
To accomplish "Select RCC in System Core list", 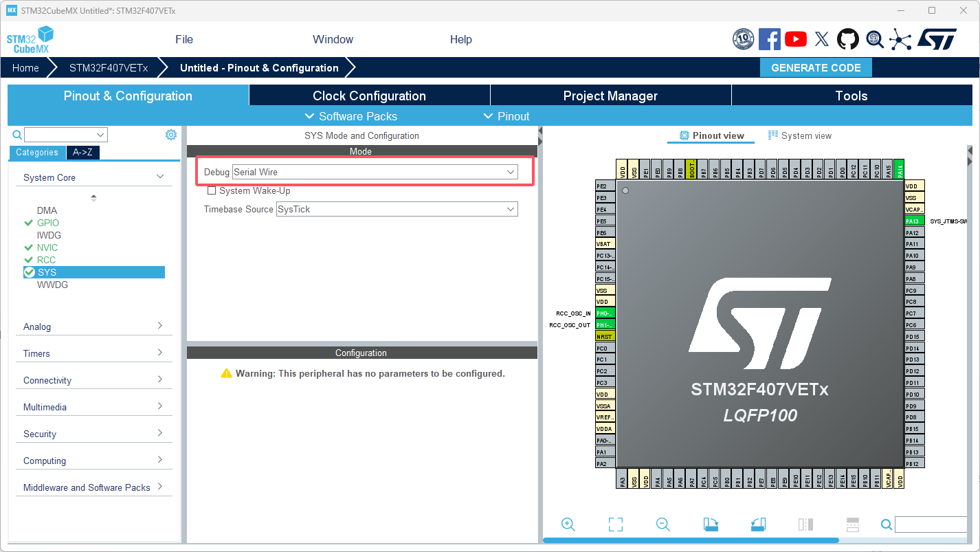I will click(x=46, y=260).
